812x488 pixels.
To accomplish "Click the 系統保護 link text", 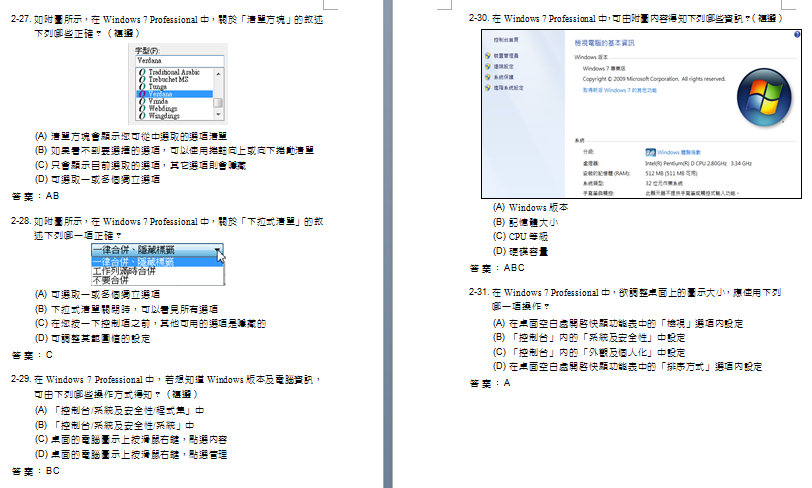I will (x=504, y=77).
